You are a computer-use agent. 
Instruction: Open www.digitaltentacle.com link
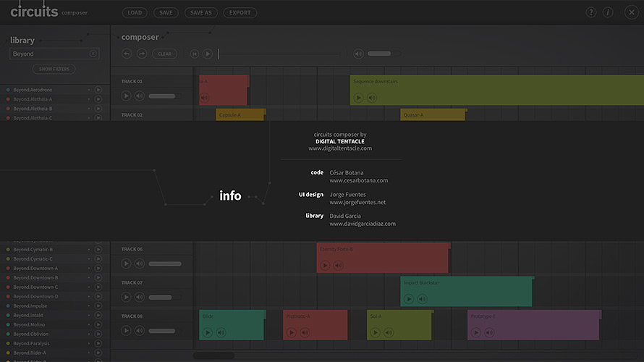point(340,148)
